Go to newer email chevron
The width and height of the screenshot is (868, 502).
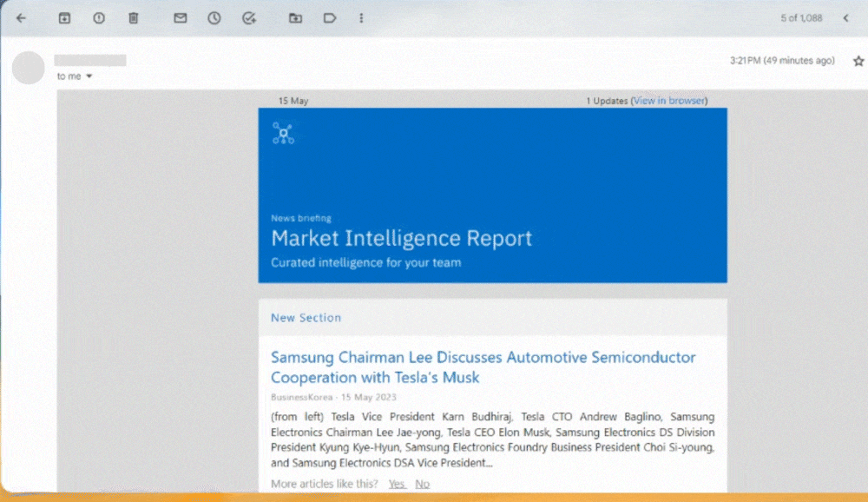point(845,18)
